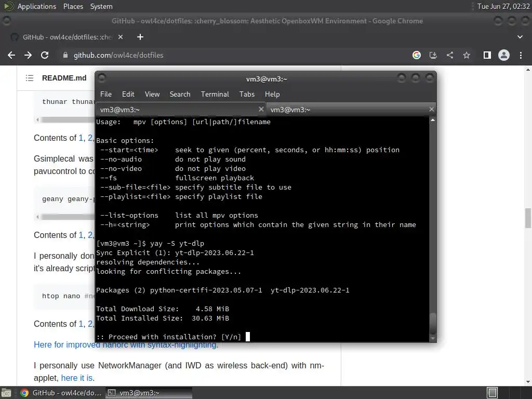Click the README.md heading text

click(64, 78)
